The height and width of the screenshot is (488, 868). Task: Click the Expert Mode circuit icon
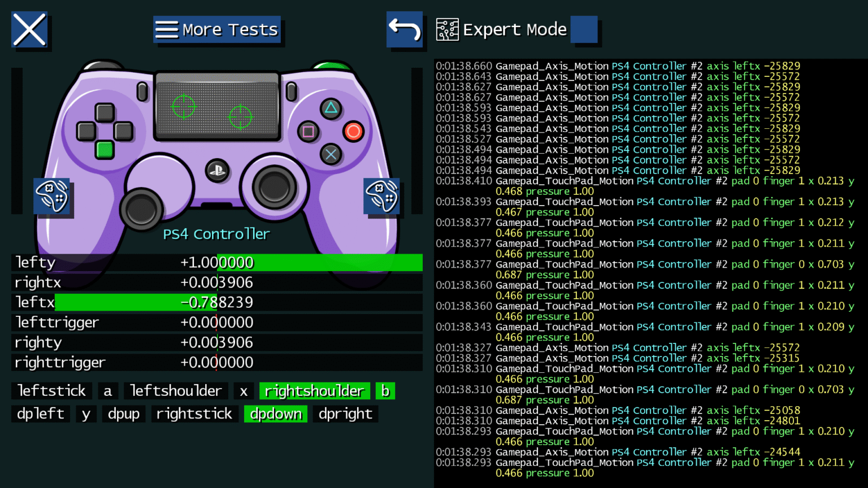(448, 29)
